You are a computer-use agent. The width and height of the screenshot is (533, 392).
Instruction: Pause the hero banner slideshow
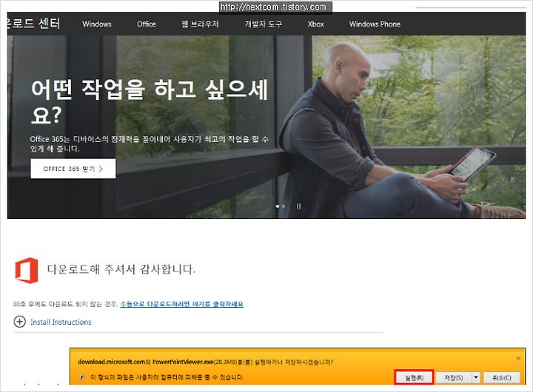point(298,206)
